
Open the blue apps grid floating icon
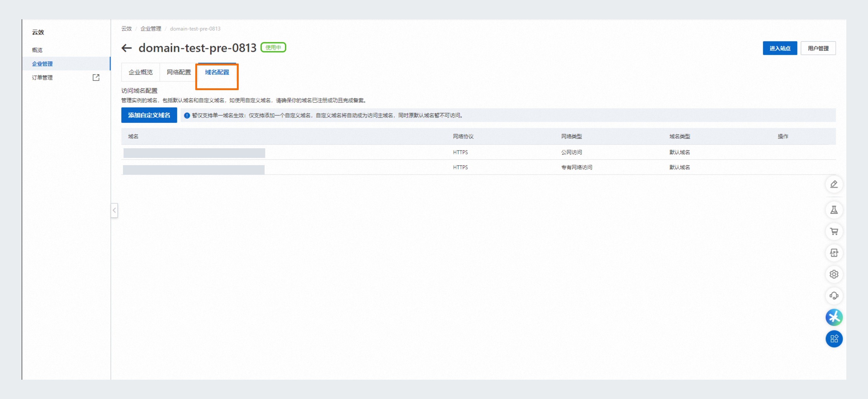[x=834, y=339]
